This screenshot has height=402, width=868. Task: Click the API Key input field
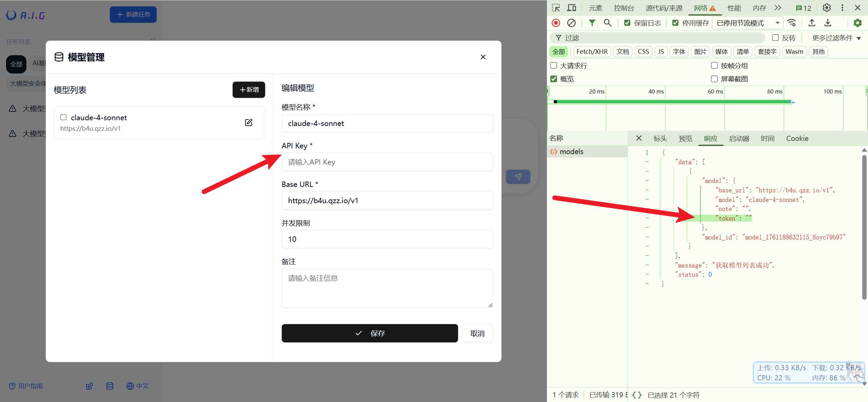point(387,162)
